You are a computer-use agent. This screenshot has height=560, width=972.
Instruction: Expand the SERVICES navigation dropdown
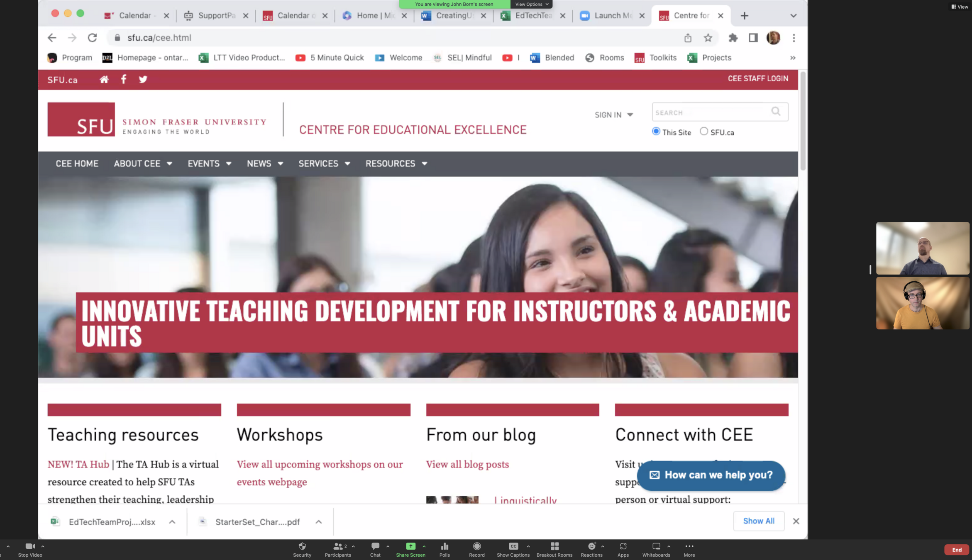(324, 163)
